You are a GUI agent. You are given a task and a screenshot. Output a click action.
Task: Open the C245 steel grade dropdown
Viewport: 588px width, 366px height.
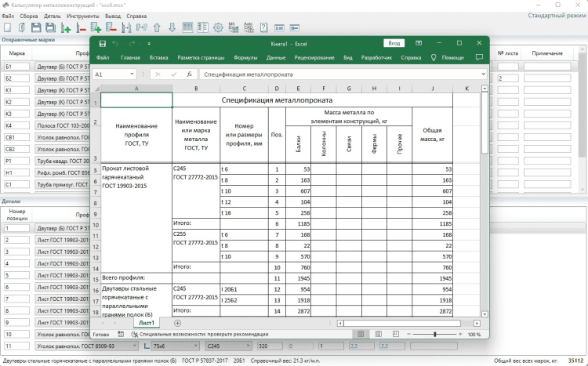coord(248,346)
